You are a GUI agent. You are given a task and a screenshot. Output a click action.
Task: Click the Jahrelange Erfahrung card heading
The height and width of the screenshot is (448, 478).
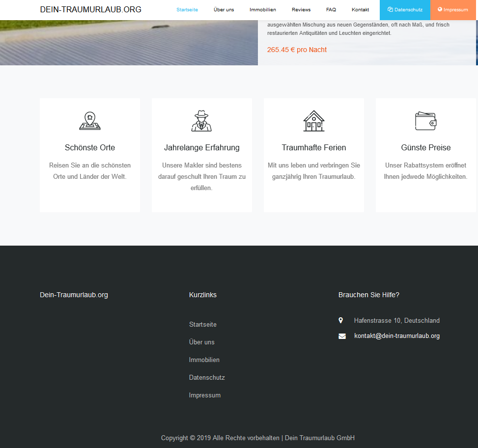coord(201,147)
